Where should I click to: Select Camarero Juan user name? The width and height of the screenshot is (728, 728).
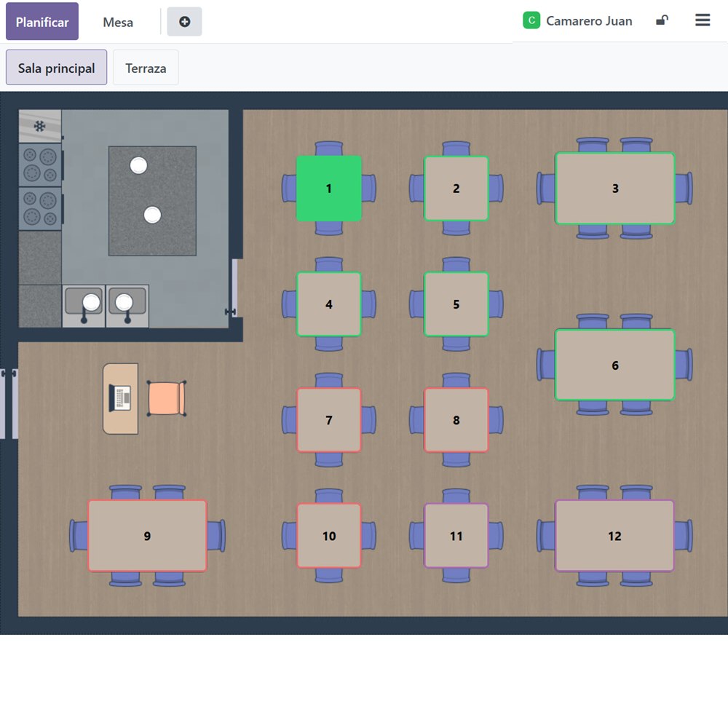coord(589,21)
